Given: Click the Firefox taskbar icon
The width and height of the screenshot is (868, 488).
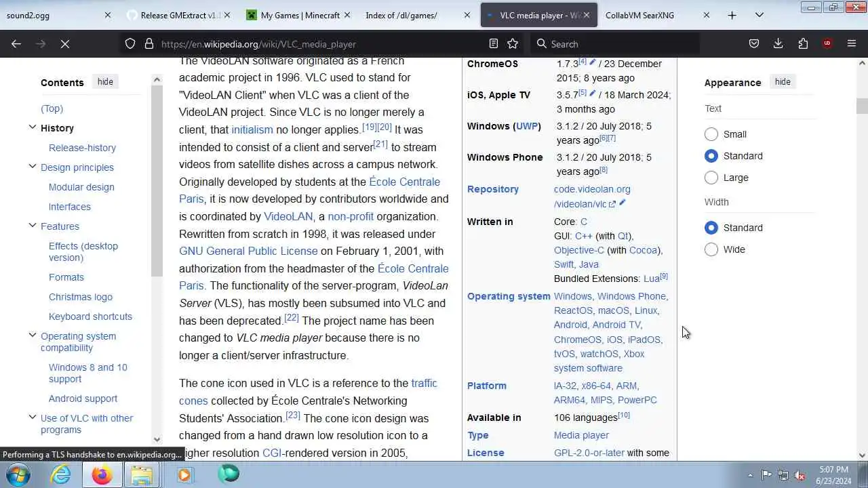Looking at the screenshot, I should [102, 474].
